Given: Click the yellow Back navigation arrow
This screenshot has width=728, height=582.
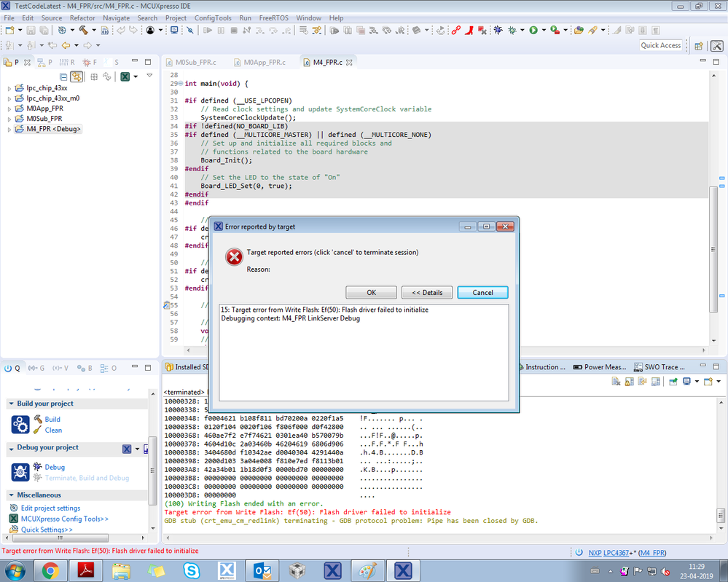Looking at the screenshot, I should [66, 45].
